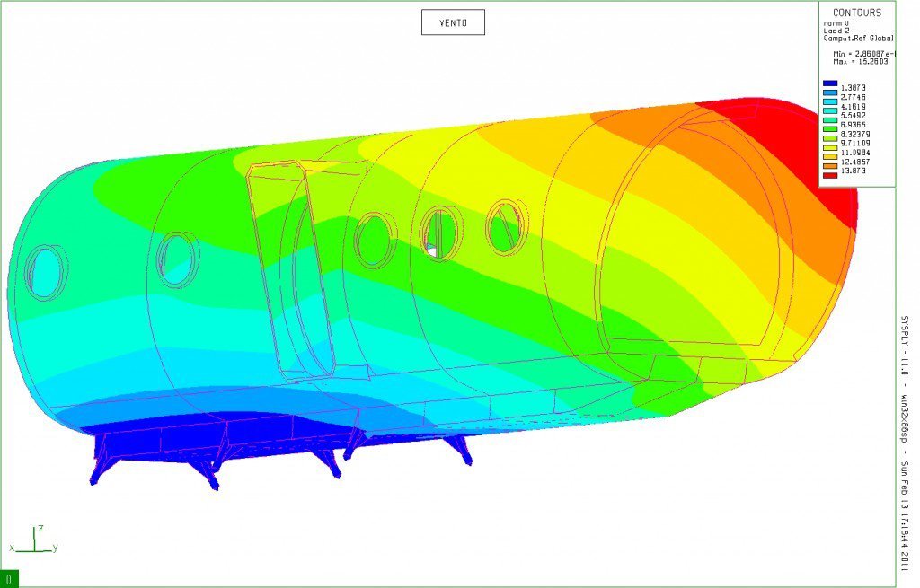This screenshot has height=588, width=920.
Task: Click the green 0 indicator box
Action: (x=9, y=579)
